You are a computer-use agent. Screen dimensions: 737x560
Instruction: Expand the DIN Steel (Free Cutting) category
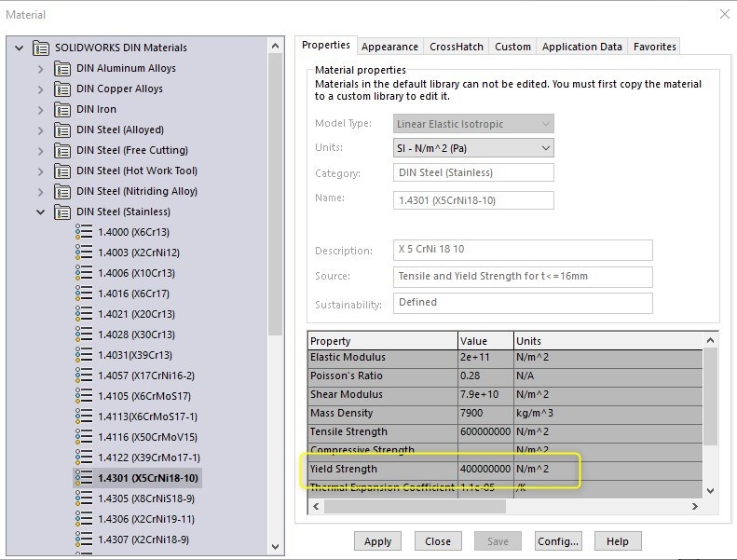point(40,151)
